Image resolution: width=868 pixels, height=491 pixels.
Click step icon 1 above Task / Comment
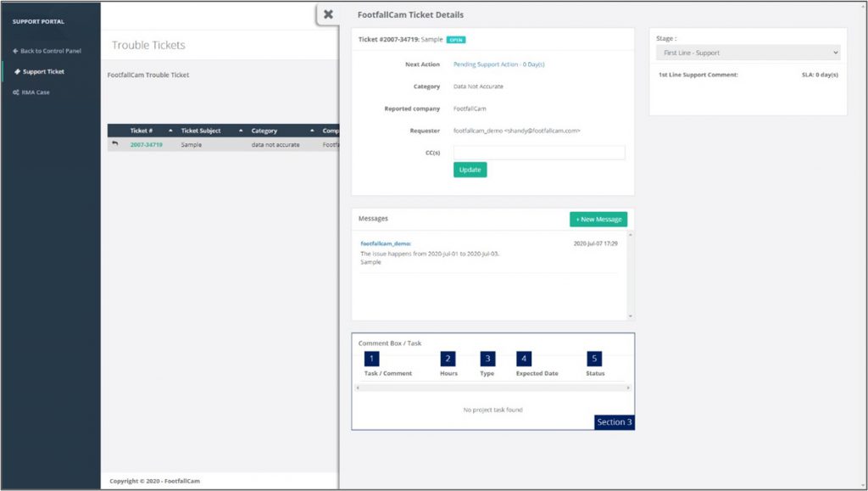click(x=373, y=359)
